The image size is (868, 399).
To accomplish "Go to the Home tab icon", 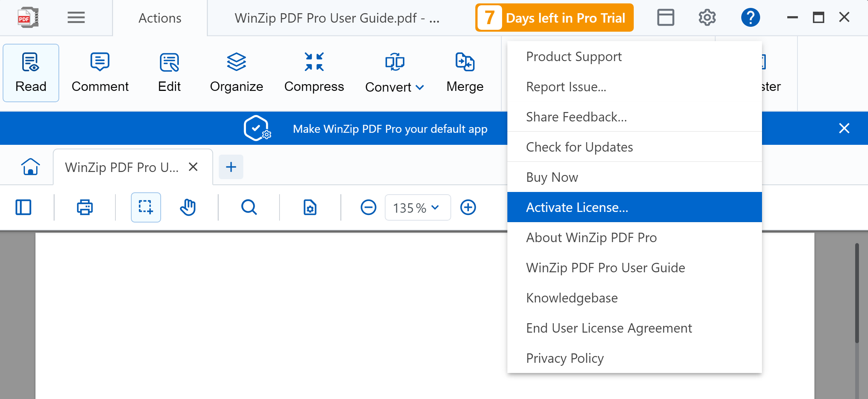I will pyautogui.click(x=31, y=167).
